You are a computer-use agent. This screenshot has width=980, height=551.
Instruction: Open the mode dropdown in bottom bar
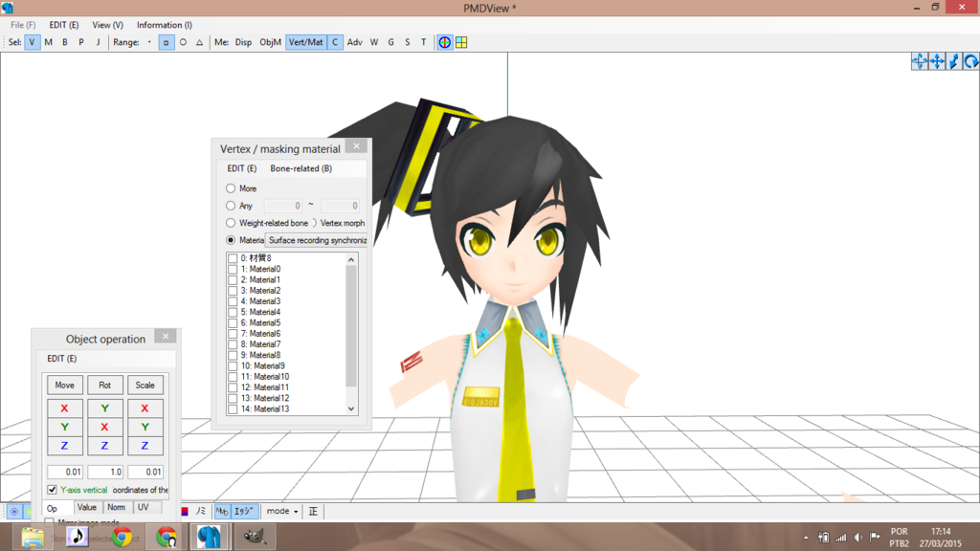point(282,511)
